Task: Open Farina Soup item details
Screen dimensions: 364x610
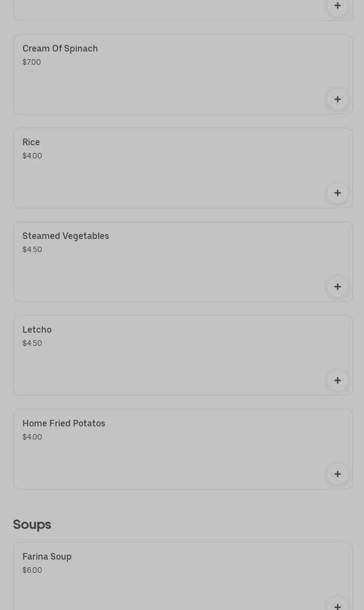Action: (47, 556)
